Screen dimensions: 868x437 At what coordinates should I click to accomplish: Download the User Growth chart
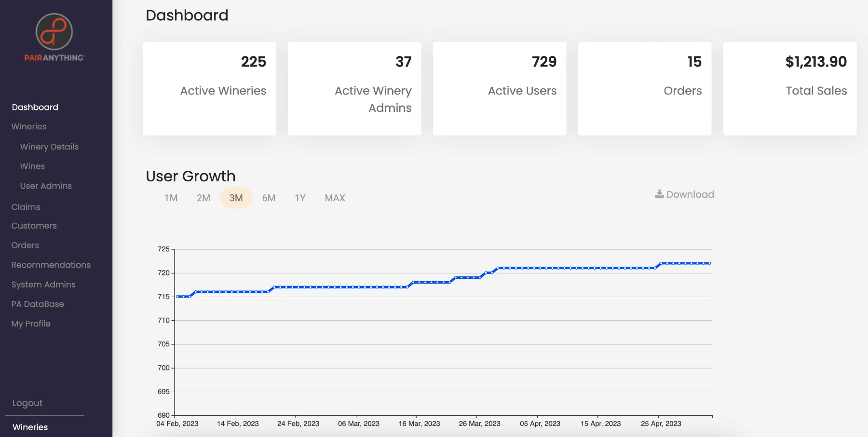[x=685, y=194]
